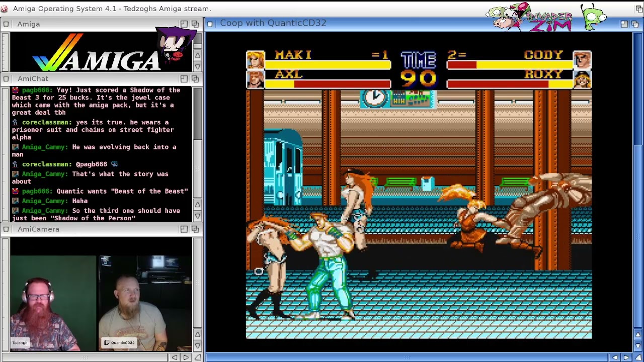Click the 'Coop with QuanticCD32' window title

[273, 23]
